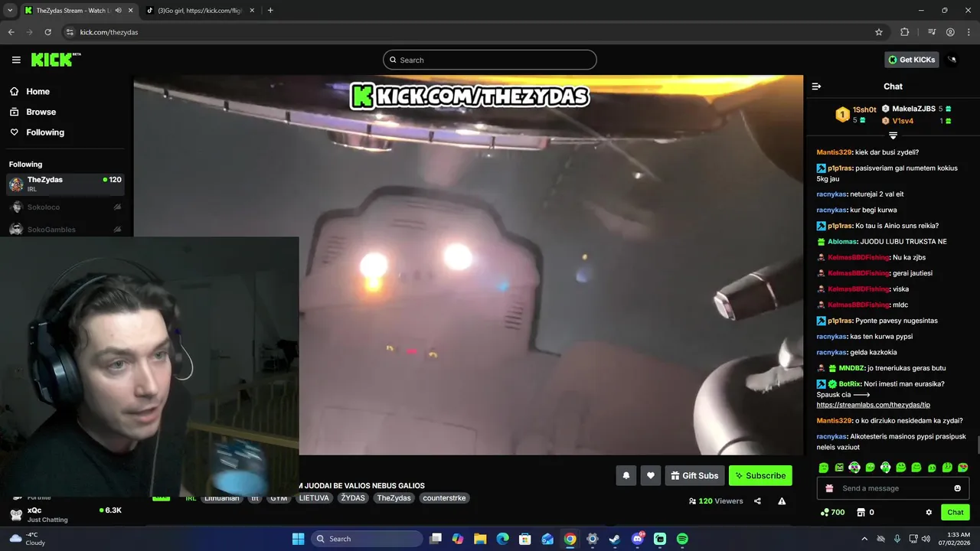980x551 pixels.
Task: Reload the page
Action: click(47, 32)
